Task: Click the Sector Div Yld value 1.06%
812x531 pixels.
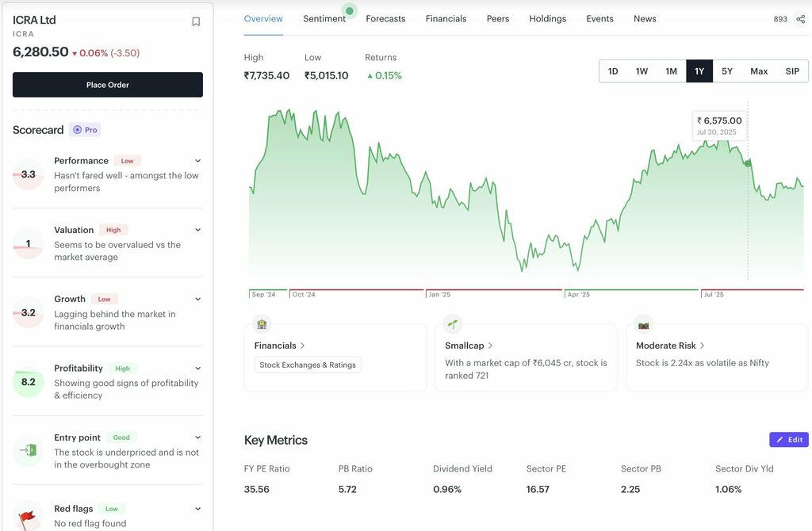Action: coord(728,490)
